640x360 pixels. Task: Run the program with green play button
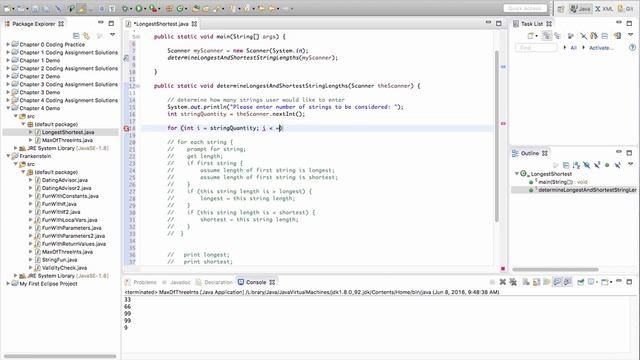[139, 8]
